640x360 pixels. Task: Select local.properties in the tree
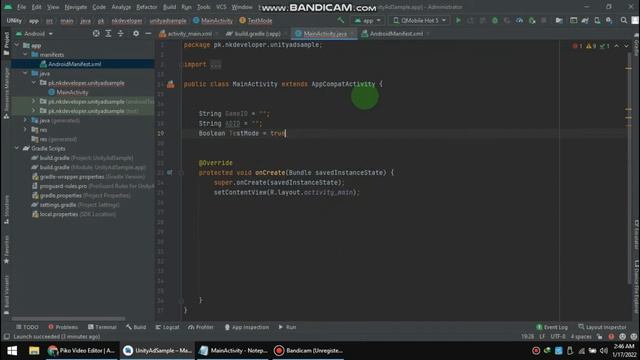pos(58,214)
